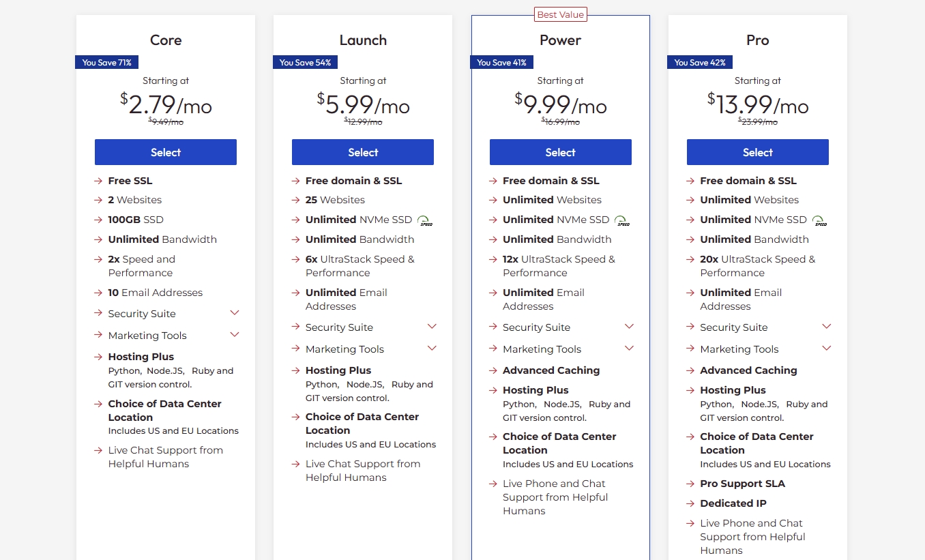Expand Security Suite in the Power plan
This screenshot has width=925, height=560.
629,327
